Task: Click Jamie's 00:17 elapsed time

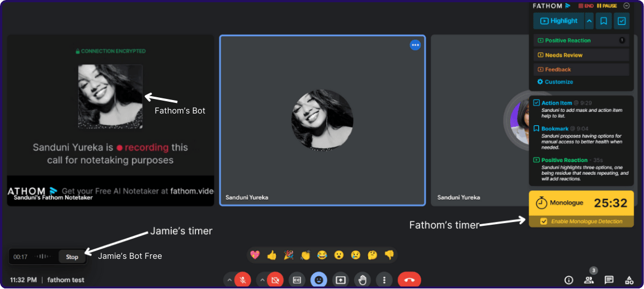Action: (x=21, y=257)
